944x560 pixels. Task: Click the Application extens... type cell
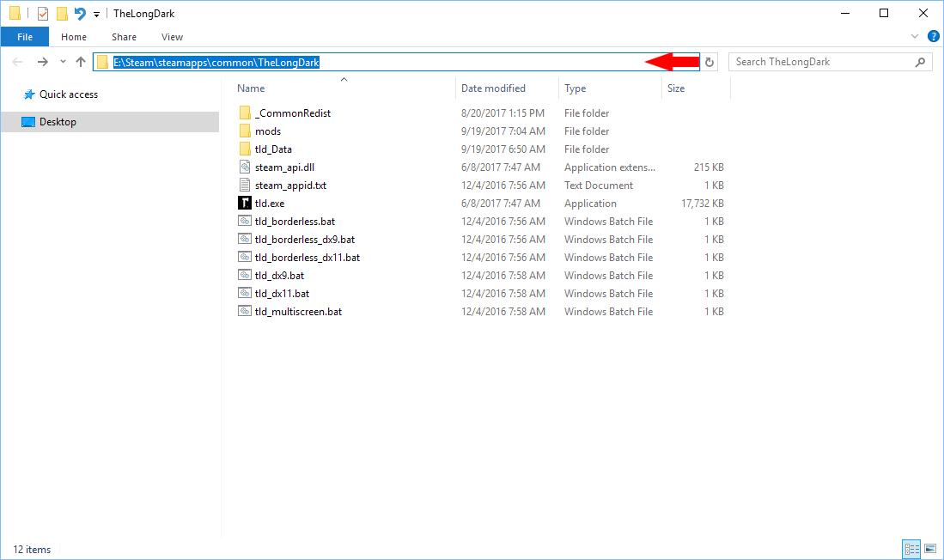tap(610, 167)
